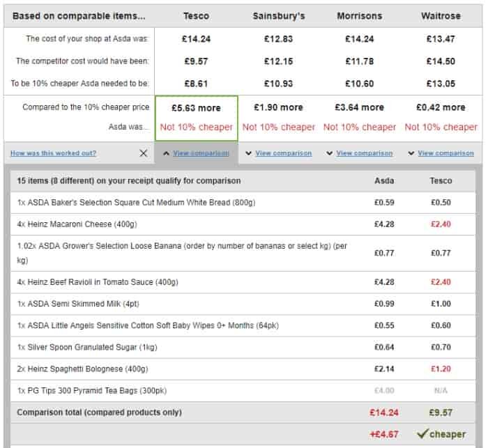The image size is (488, 448).
Task: Click the £12.15 Sainsbury's competitor cost
Action: (279, 61)
